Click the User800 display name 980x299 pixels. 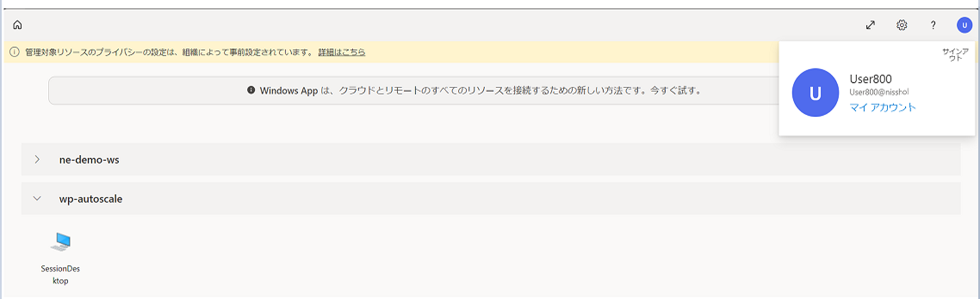pos(870,79)
